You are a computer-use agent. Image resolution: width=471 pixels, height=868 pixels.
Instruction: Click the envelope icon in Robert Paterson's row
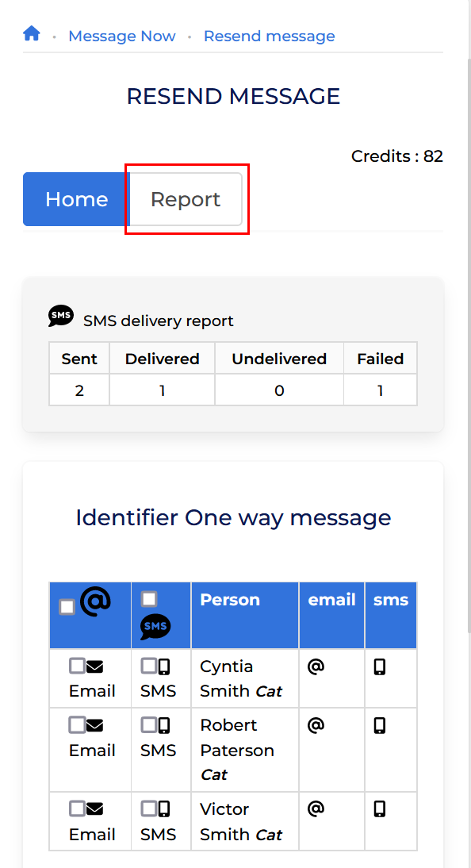[95, 726]
